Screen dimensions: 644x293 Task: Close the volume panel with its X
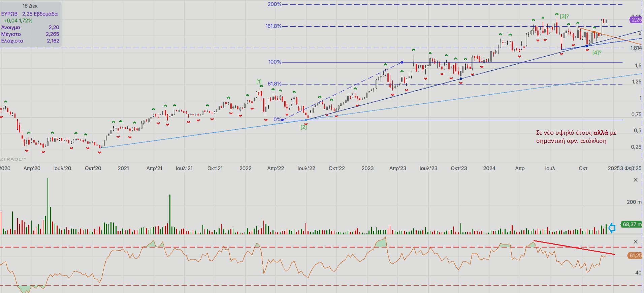tap(636, 180)
